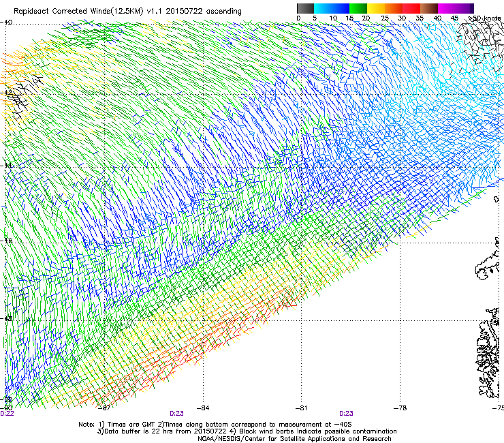Click the '-50' latitude axis label

point(6,400)
